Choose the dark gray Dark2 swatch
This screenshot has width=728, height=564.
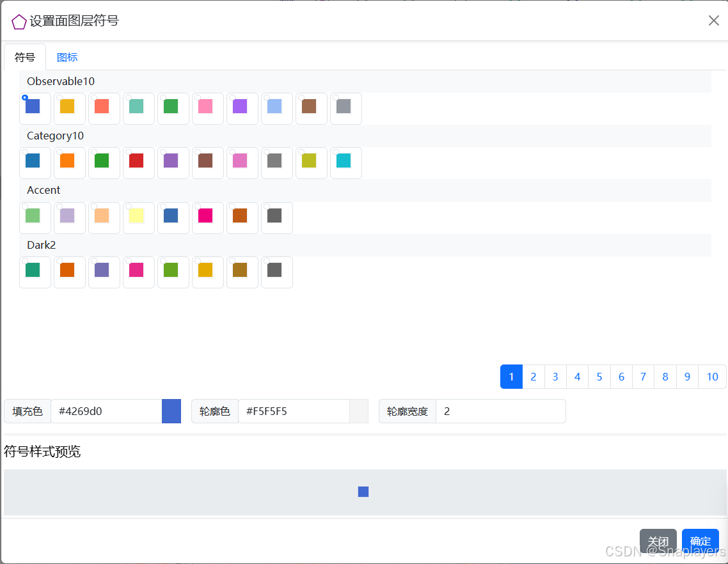point(277,272)
